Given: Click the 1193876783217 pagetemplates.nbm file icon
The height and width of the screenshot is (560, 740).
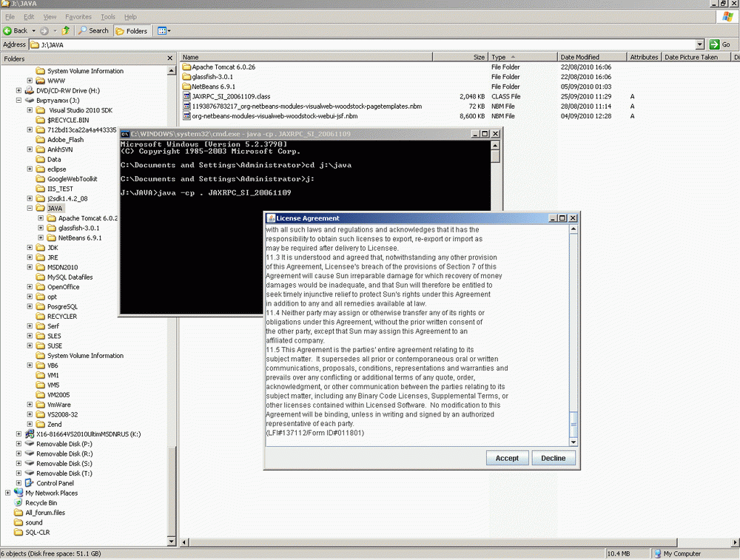Looking at the screenshot, I should tap(186, 106).
